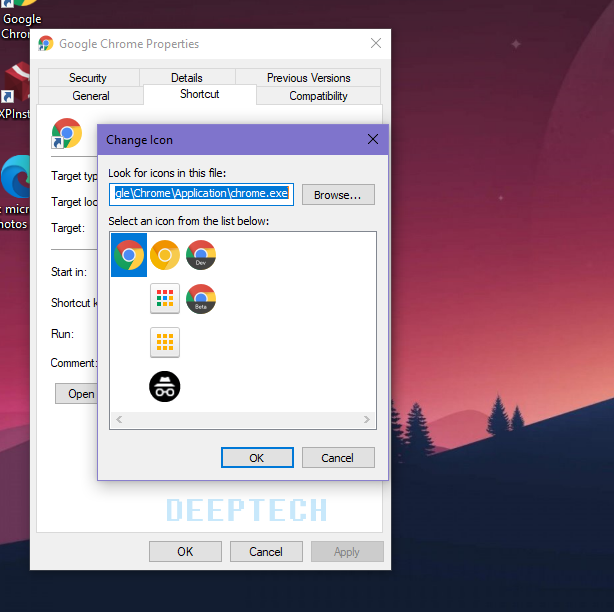Close the Change Icon dialog
The width and height of the screenshot is (614, 612).
pos(373,139)
